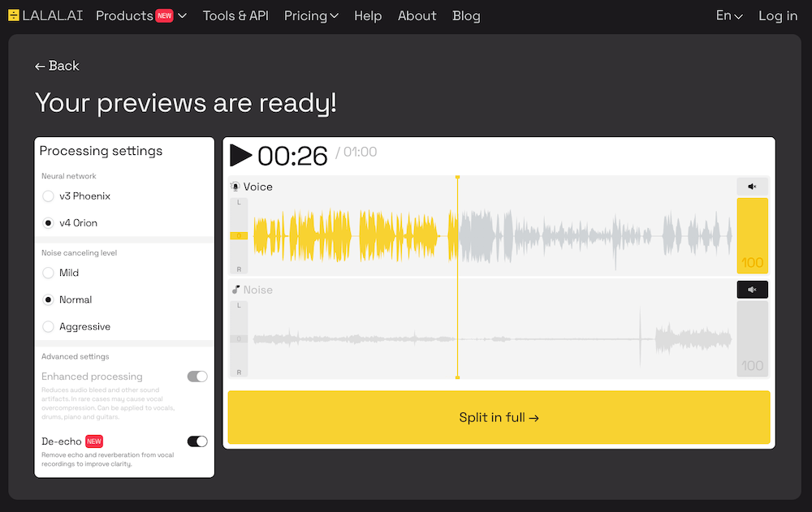Unmute the Noise track
Viewport: 812px width, 512px height.
752,290
